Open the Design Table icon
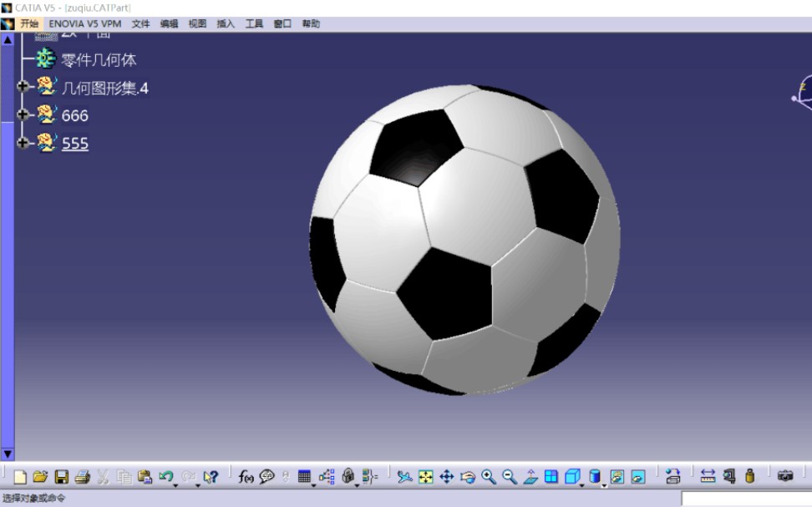The height and width of the screenshot is (507, 812). tap(304, 476)
